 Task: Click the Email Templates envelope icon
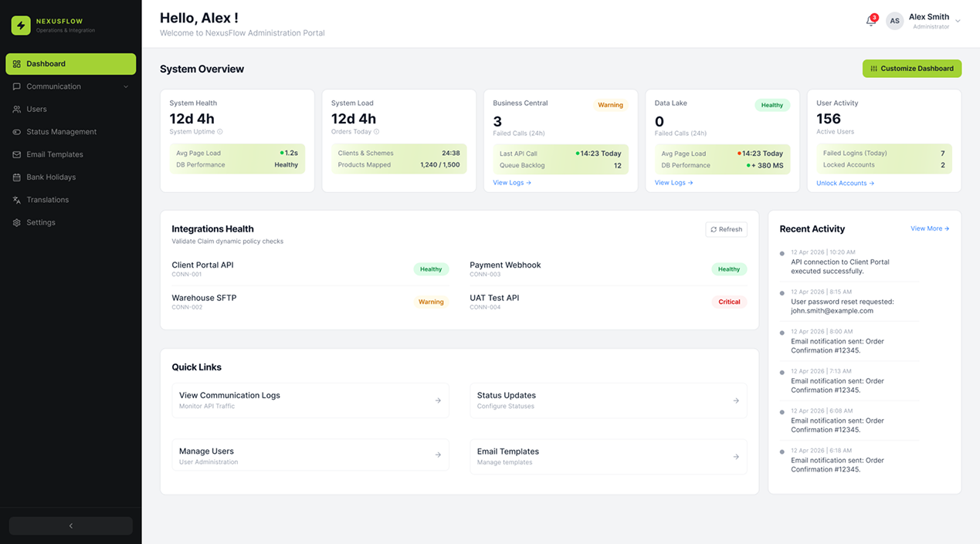(17, 154)
